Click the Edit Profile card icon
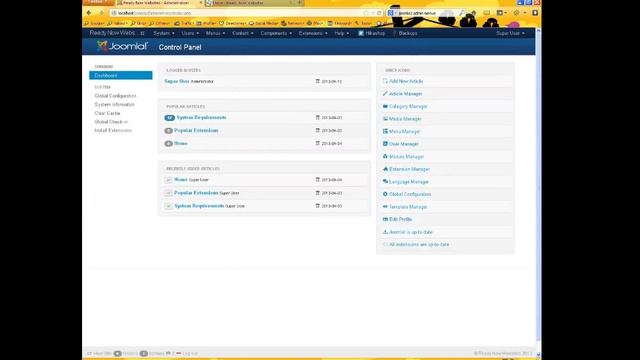 [x=385, y=219]
